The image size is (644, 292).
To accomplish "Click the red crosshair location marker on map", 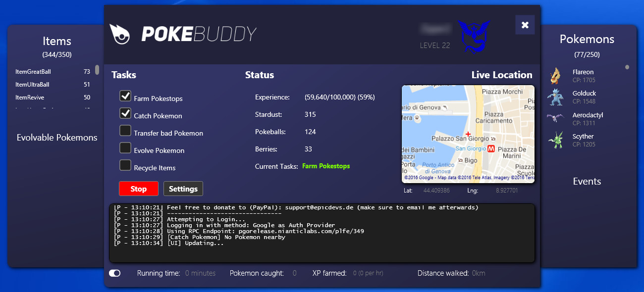I will pyautogui.click(x=468, y=134).
